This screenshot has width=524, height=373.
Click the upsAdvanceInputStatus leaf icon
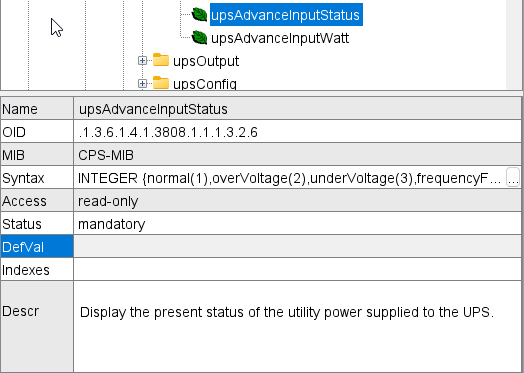coord(200,14)
